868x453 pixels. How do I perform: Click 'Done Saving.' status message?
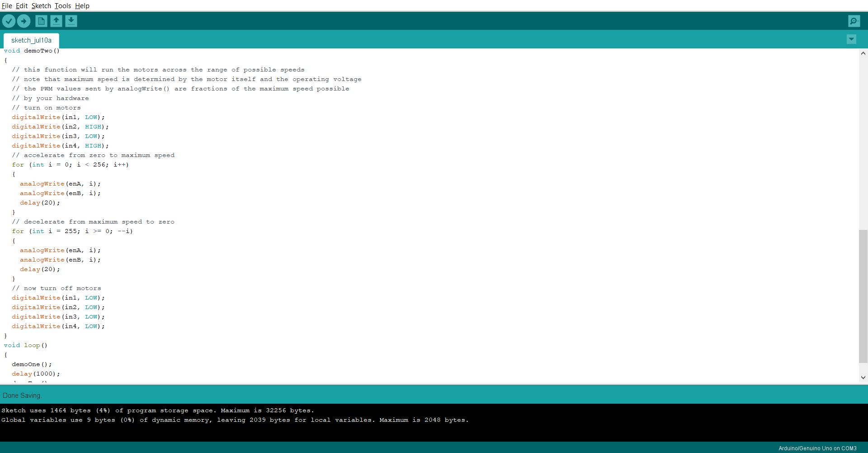pyautogui.click(x=22, y=396)
